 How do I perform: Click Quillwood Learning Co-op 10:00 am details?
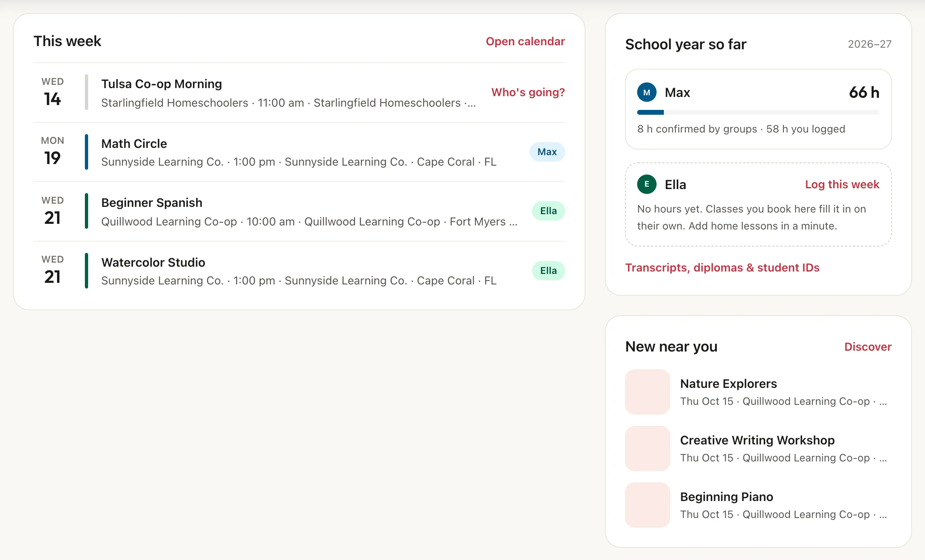(309, 222)
